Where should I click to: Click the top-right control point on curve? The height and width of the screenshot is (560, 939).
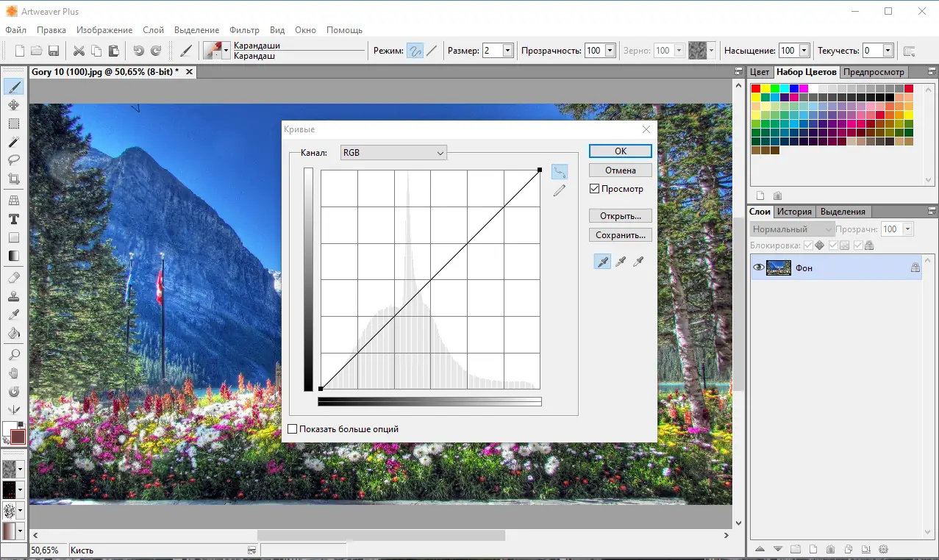(540, 170)
